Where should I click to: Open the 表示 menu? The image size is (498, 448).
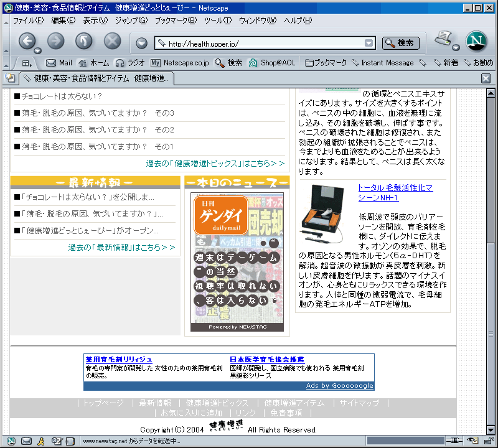pyautogui.click(x=95, y=21)
